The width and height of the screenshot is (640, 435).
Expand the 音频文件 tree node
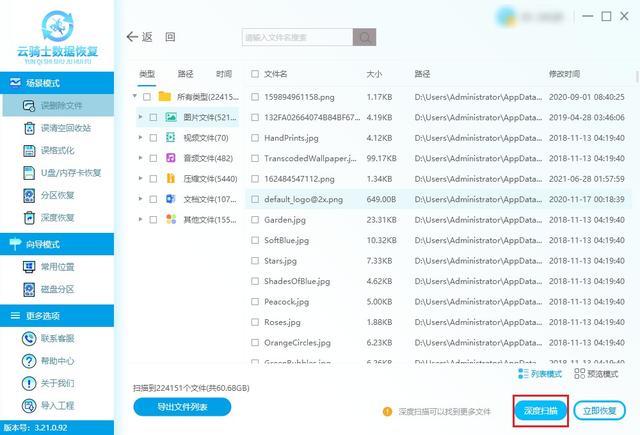click(x=140, y=158)
